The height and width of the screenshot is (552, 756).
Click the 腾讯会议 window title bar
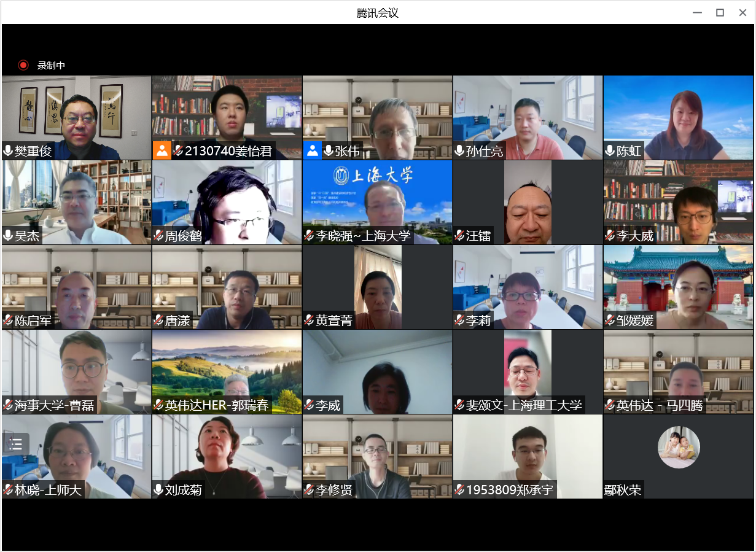click(377, 12)
